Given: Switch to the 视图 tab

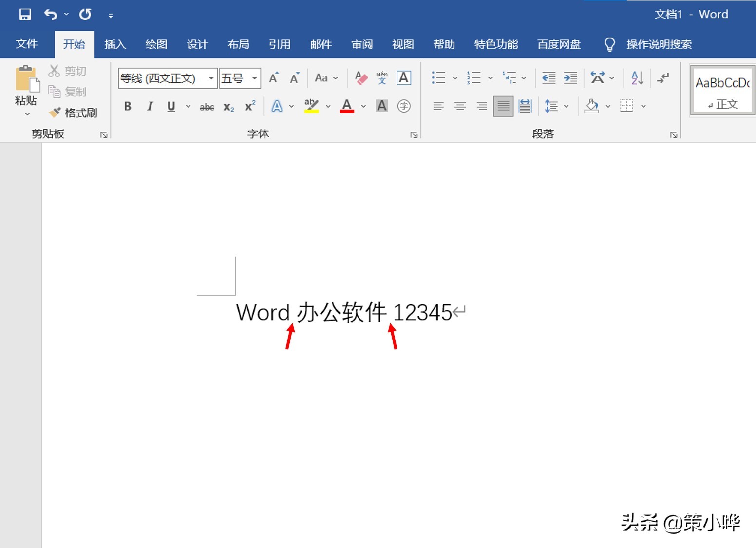Looking at the screenshot, I should [x=403, y=44].
